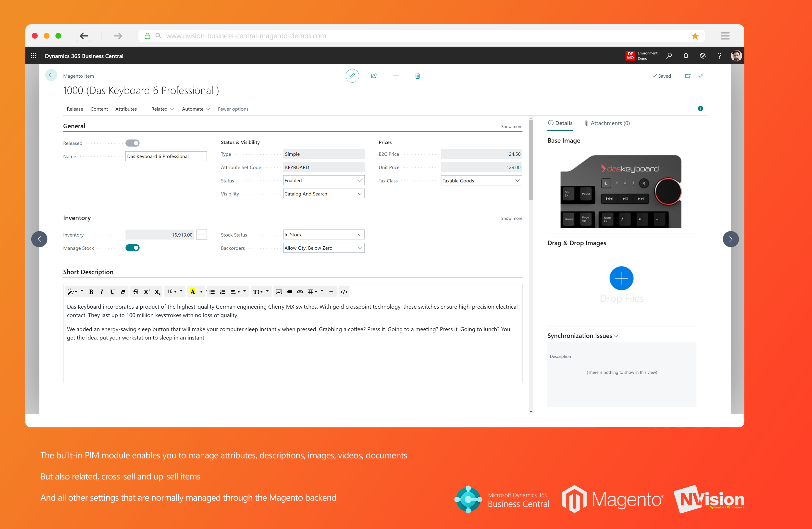
Task: Open the code view icon in editor
Action: tap(344, 292)
